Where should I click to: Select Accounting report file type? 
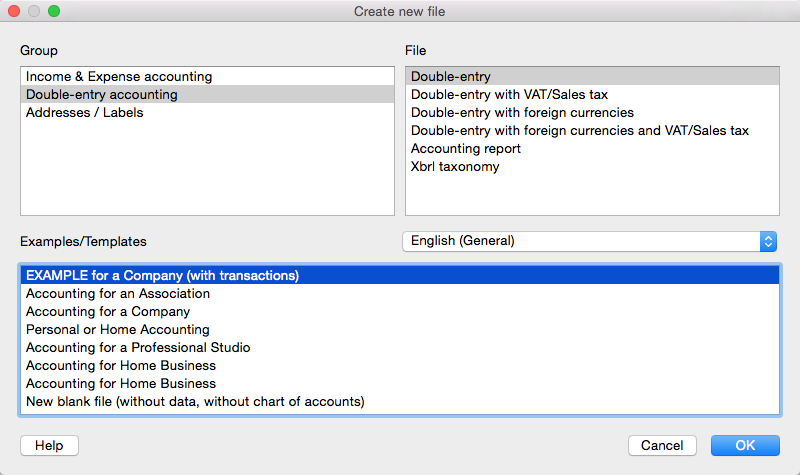(592, 148)
